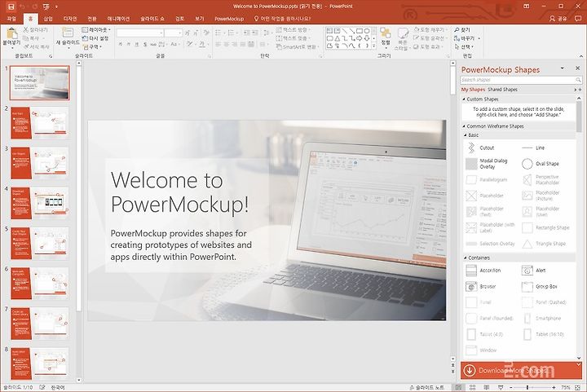The width and height of the screenshot is (587, 392).
Task: Switch to slide sorter view
Action: [472, 387]
